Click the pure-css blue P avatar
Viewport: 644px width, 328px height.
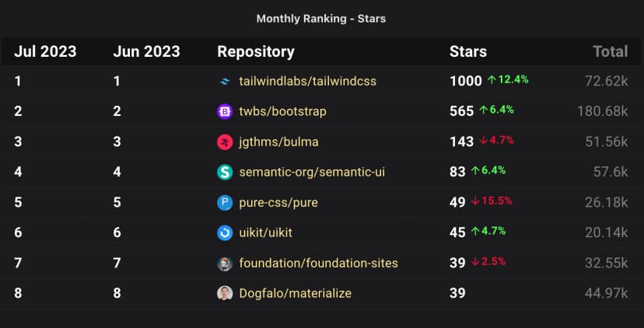coord(225,203)
